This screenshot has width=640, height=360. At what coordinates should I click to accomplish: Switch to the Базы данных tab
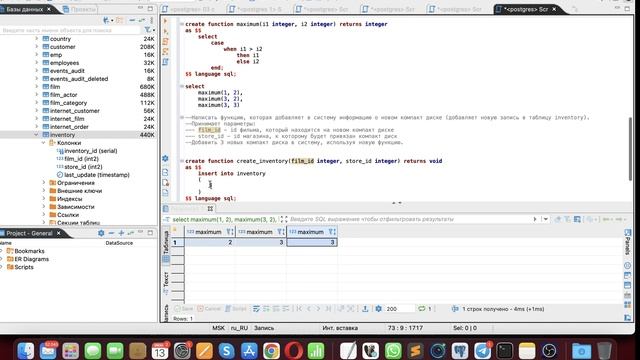click(x=24, y=9)
